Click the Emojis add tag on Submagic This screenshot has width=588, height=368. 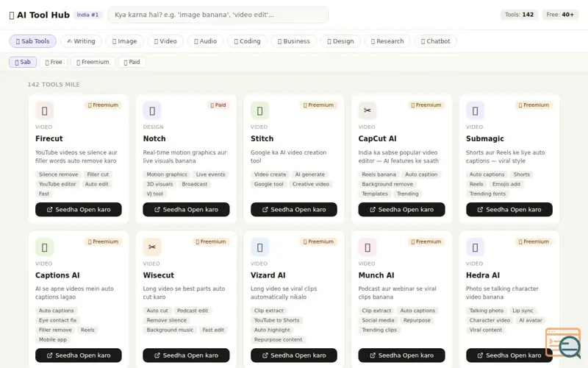[x=506, y=185]
